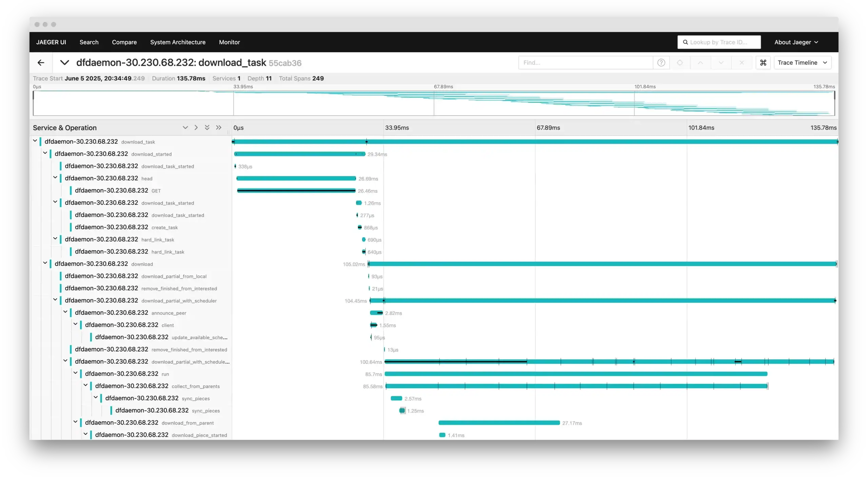
Task: Collapse the download_partial_with_scheduler span row
Action: [x=55, y=300]
